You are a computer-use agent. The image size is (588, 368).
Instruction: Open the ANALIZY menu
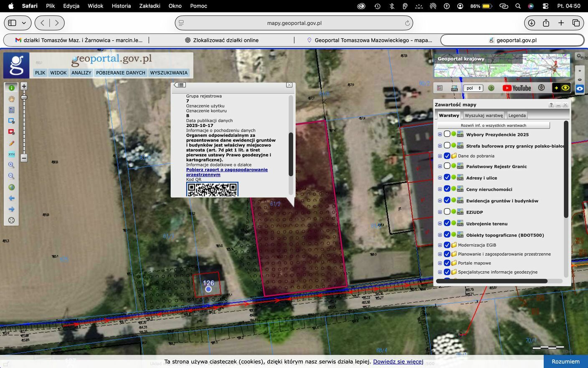click(81, 73)
